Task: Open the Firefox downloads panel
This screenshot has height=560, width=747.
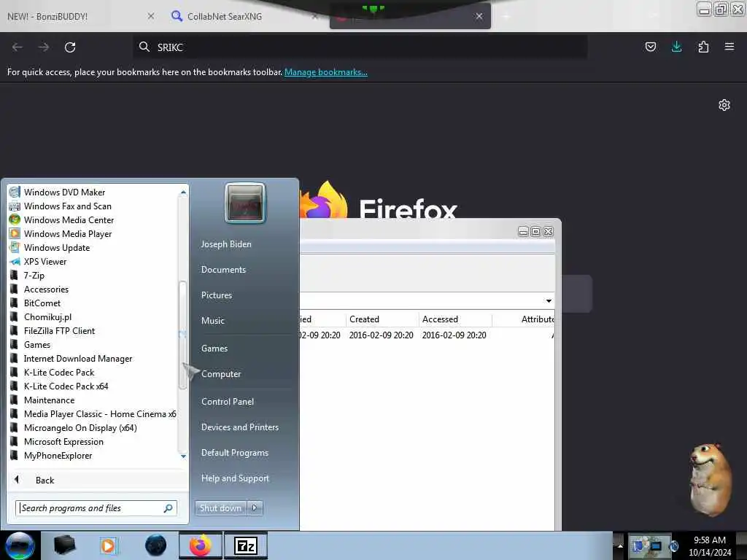Action: point(676,47)
